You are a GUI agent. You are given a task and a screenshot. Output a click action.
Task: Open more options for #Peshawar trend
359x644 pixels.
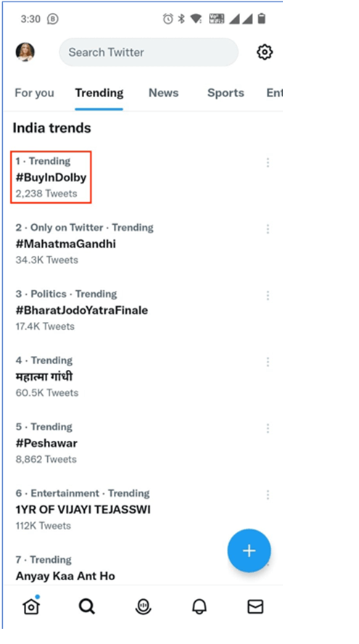(268, 429)
